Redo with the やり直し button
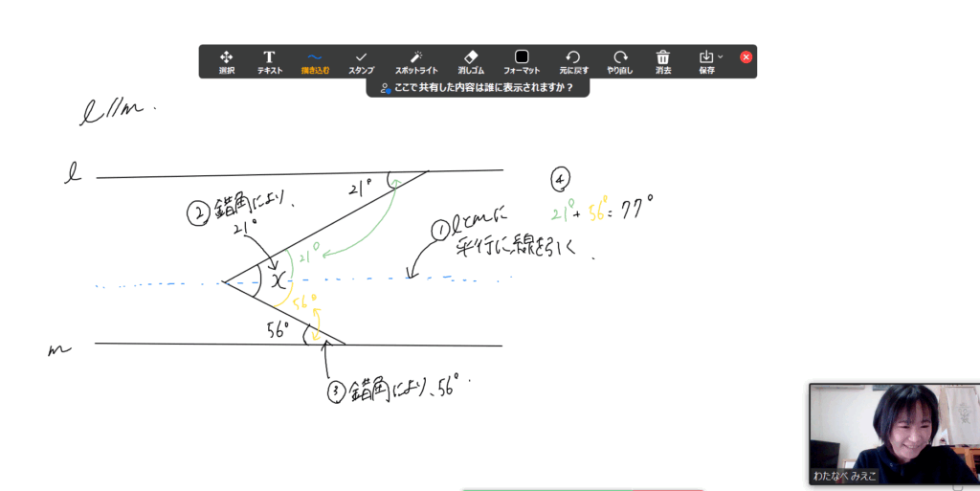980x491 pixels. [620, 61]
